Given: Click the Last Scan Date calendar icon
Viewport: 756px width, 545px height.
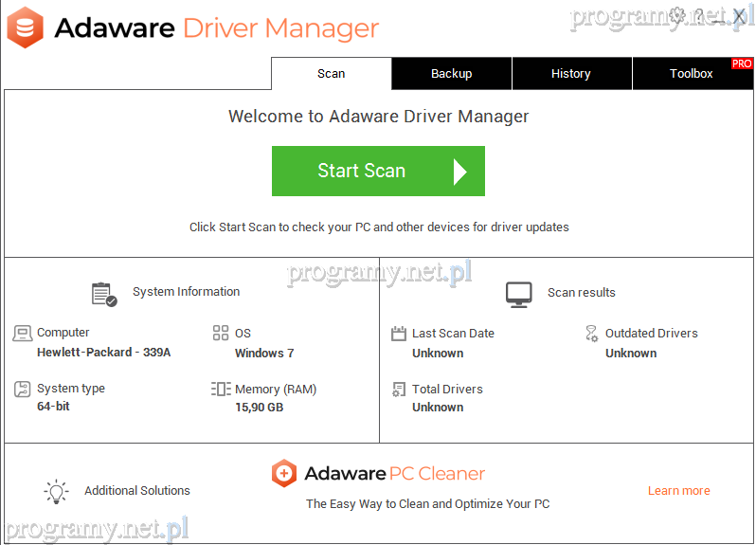Looking at the screenshot, I should click(x=399, y=334).
